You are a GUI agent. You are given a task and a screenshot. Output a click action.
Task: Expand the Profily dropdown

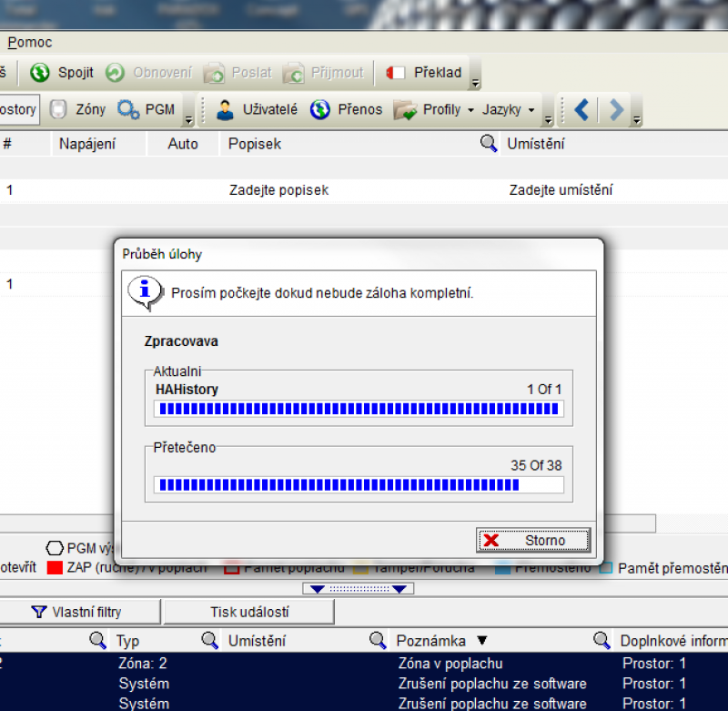click(x=470, y=110)
